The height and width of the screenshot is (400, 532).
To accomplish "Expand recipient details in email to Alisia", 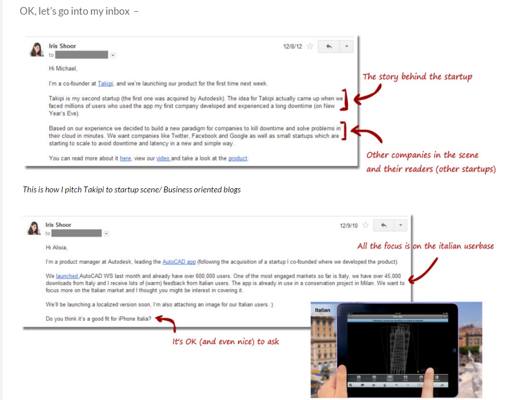I will (x=107, y=233).
